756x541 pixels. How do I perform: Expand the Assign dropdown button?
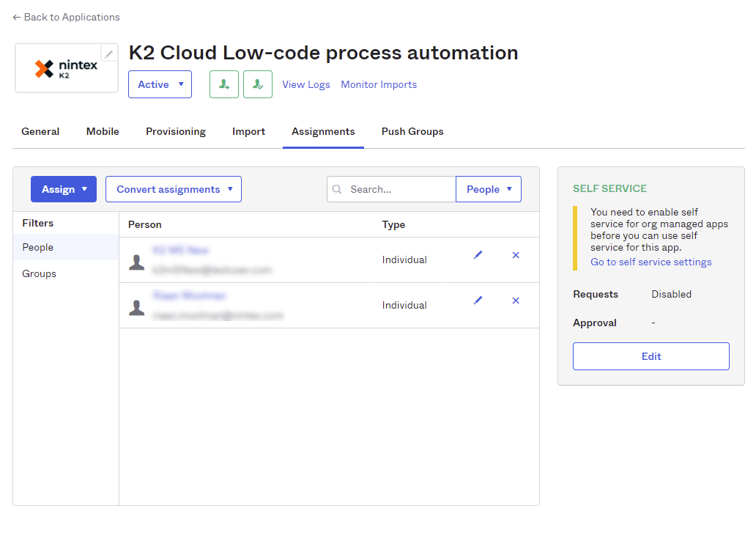point(64,189)
